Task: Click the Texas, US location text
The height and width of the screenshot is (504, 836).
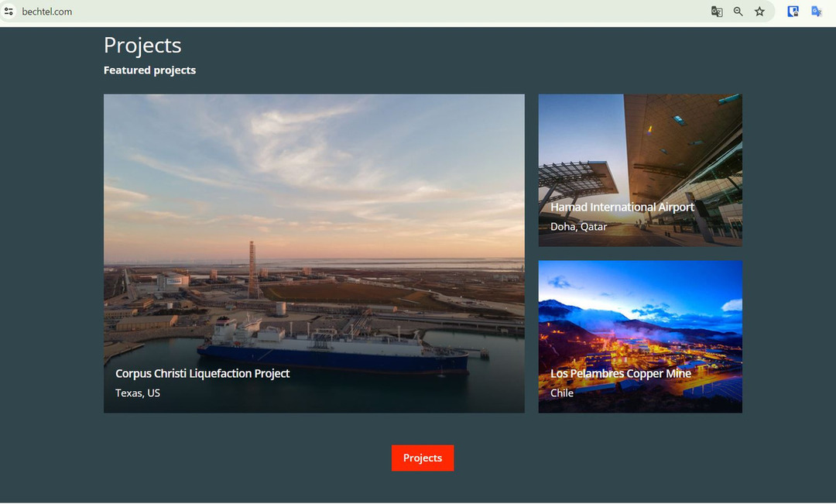Action: point(138,393)
